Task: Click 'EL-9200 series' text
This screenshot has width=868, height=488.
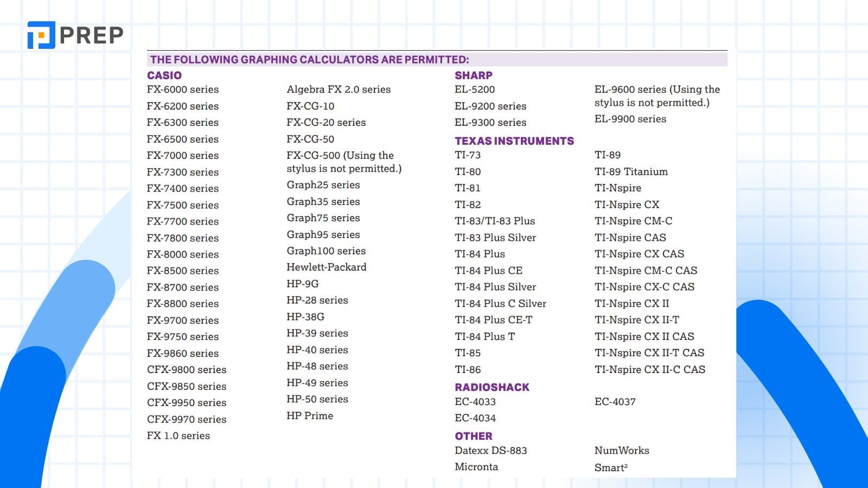Action: (490, 106)
